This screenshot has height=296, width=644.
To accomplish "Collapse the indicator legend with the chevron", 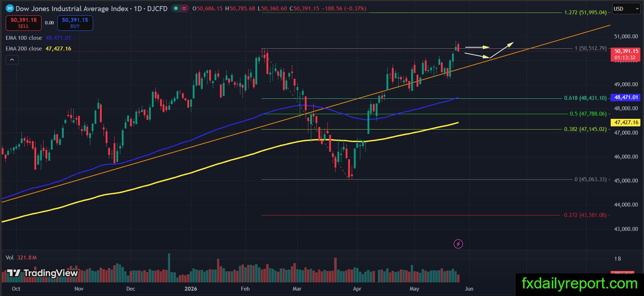I will point(12,60).
